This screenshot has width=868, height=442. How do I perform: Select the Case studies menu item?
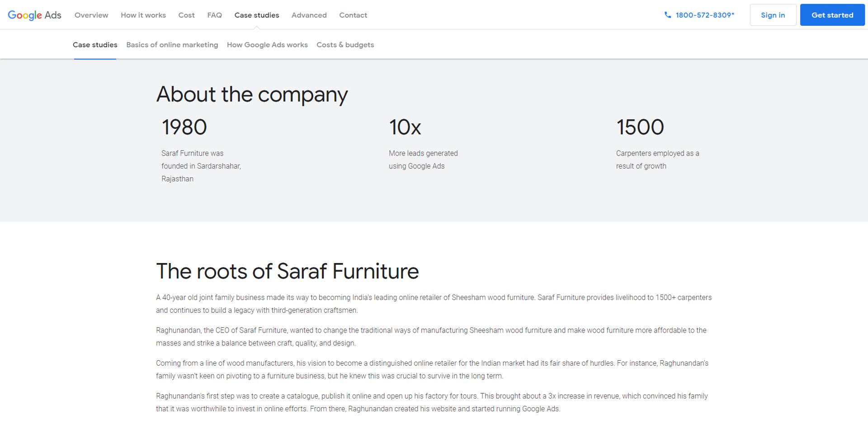point(256,15)
